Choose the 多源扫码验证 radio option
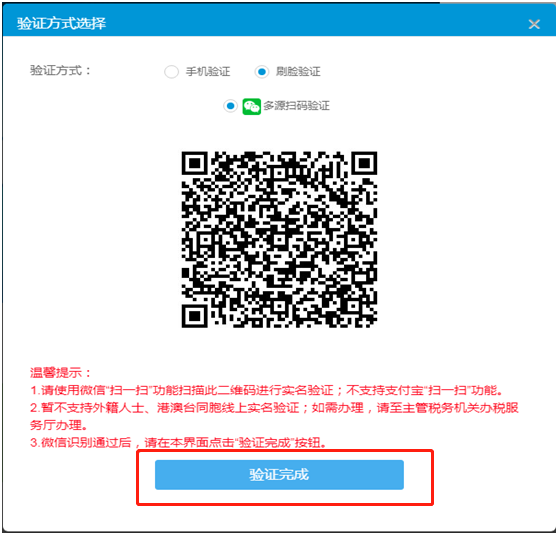 tap(231, 106)
